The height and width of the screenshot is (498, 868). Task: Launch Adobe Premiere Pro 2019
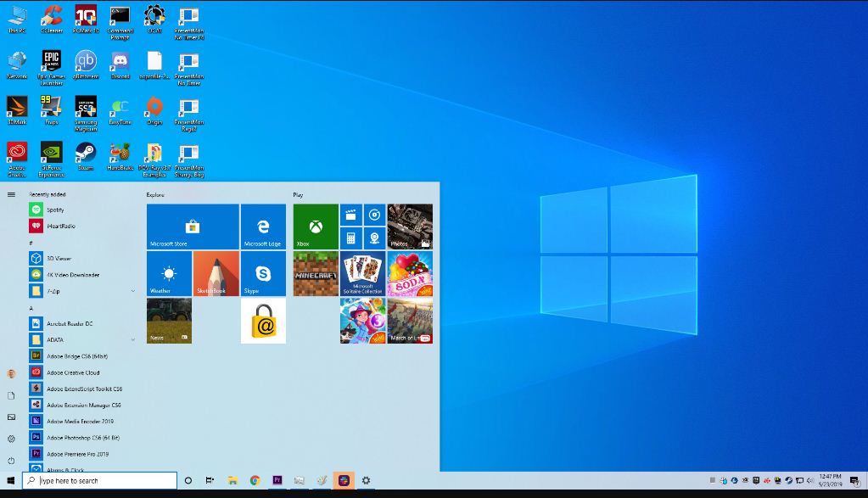(82, 454)
